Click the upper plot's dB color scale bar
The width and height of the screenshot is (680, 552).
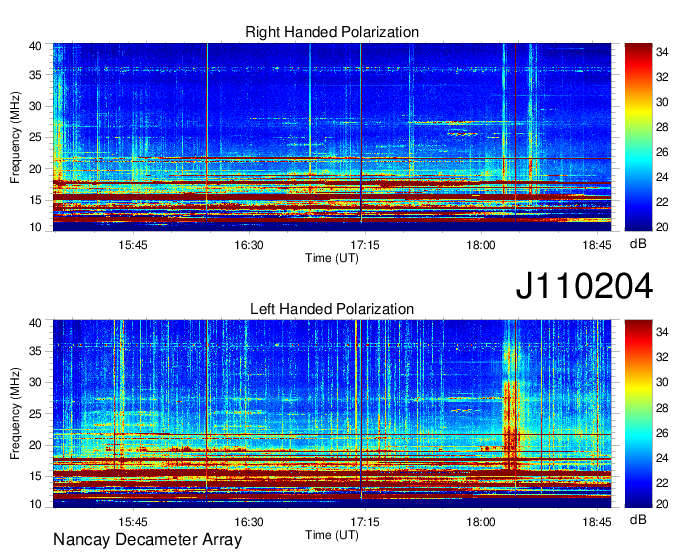point(638,137)
